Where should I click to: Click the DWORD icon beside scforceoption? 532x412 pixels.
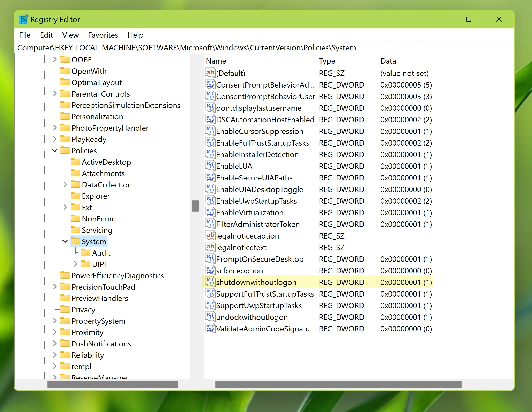coord(210,270)
